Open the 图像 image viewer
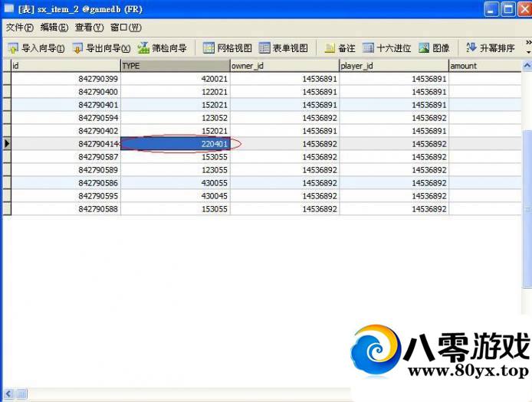Screen dimensions: 532x402 coord(435,48)
